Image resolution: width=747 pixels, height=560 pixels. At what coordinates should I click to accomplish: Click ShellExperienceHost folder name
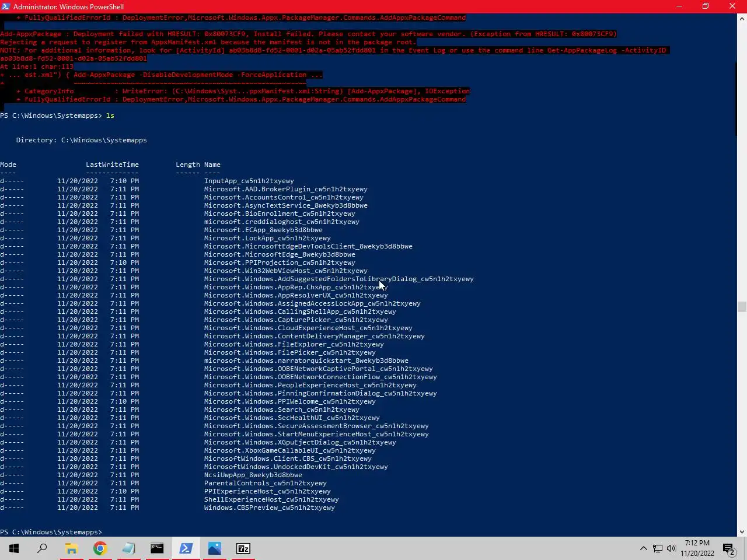(x=271, y=499)
